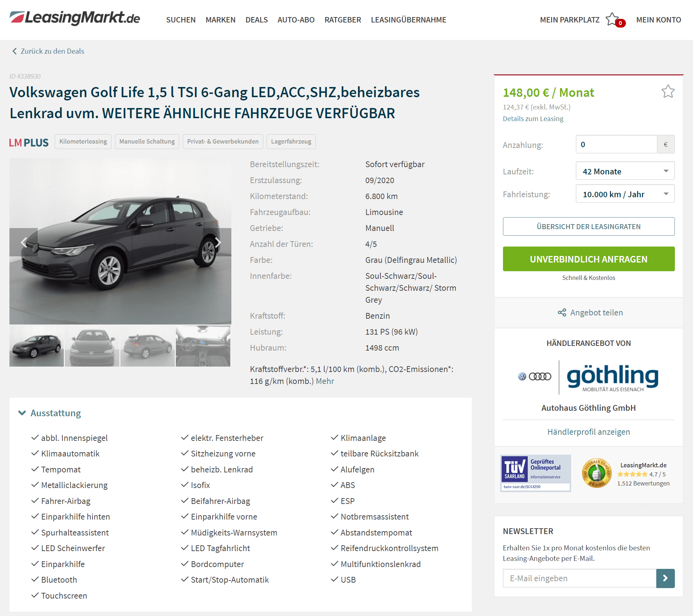This screenshot has width=693, height=616.
Task: Show next car photo with right arrow
Action: click(x=218, y=242)
